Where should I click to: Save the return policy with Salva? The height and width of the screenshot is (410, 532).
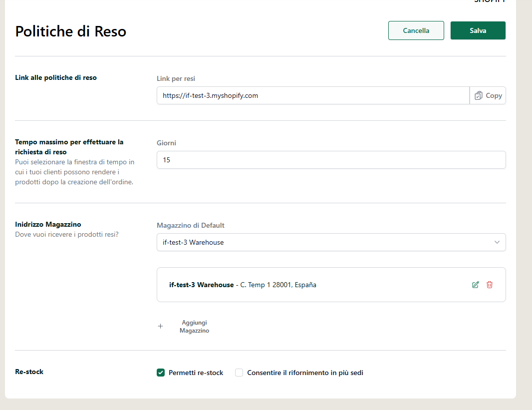[x=478, y=30]
